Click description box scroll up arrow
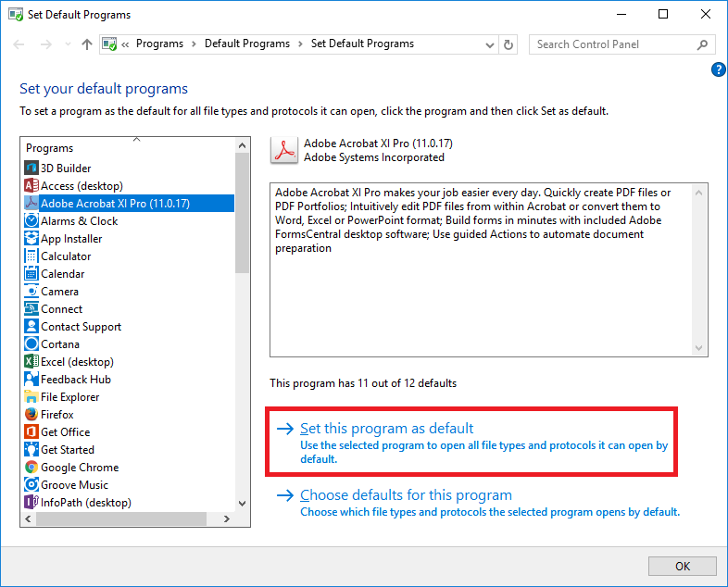Viewport: 728px width, 587px height. pyautogui.click(x=698, y=192)
